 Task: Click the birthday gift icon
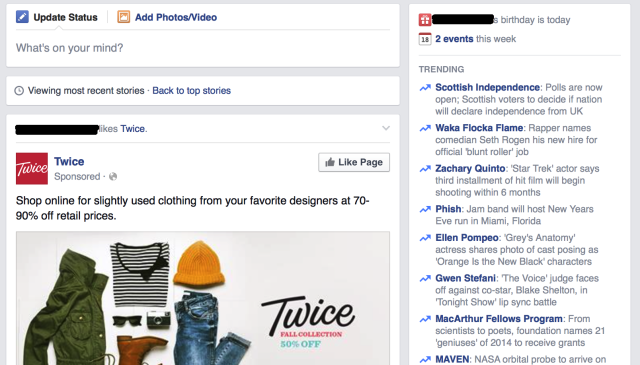(x=425, y=20)
